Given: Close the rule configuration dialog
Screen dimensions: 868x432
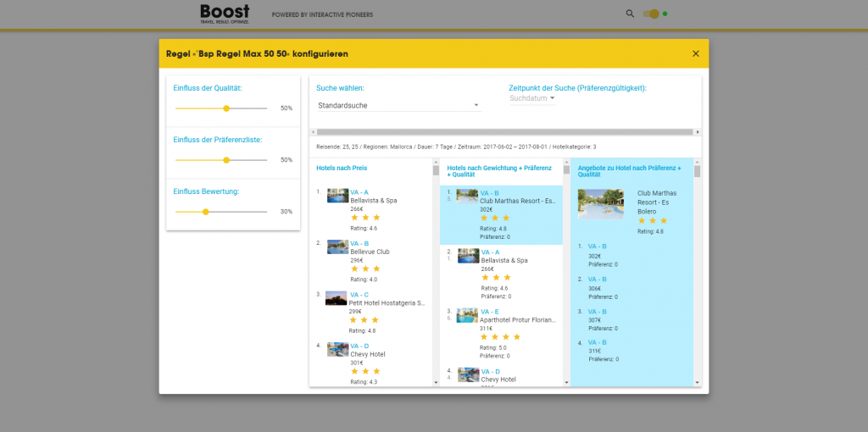Looking at the screenshot, I should [696, 53].
